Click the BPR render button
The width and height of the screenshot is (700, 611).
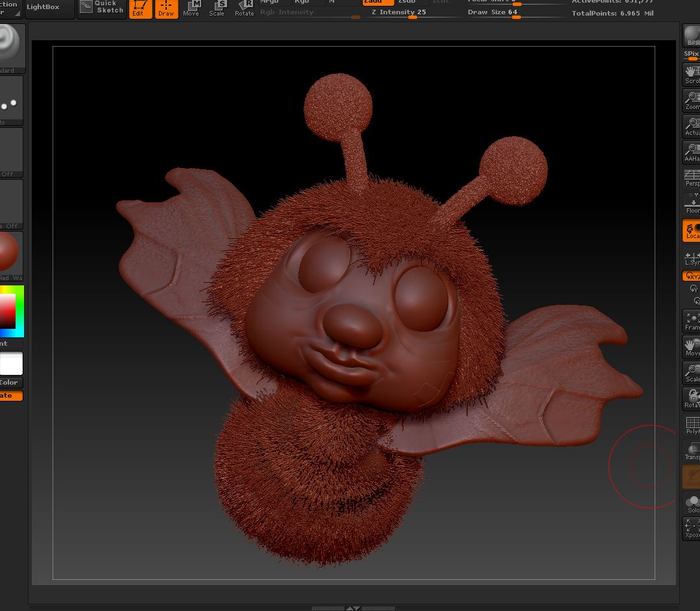692,37
